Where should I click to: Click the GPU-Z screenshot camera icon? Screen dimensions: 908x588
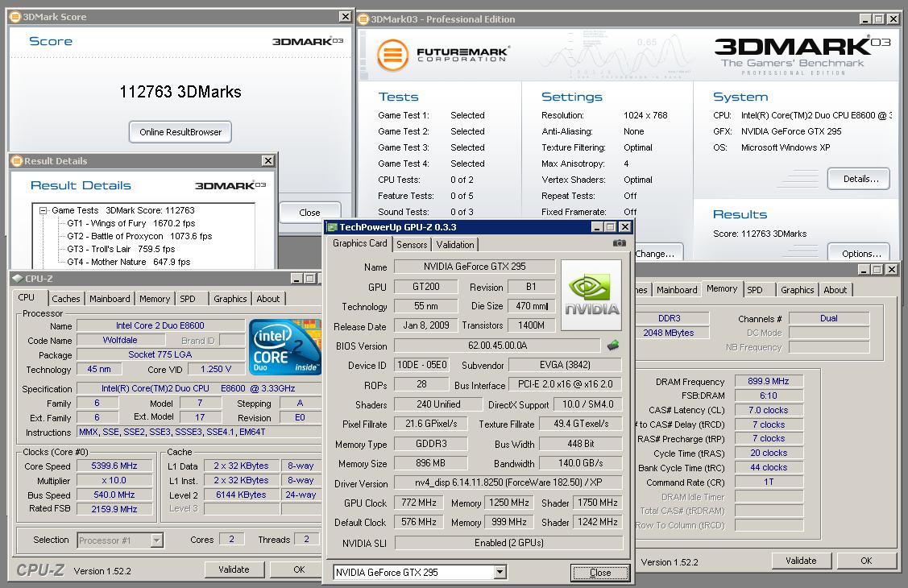click(x=619, y=243)
